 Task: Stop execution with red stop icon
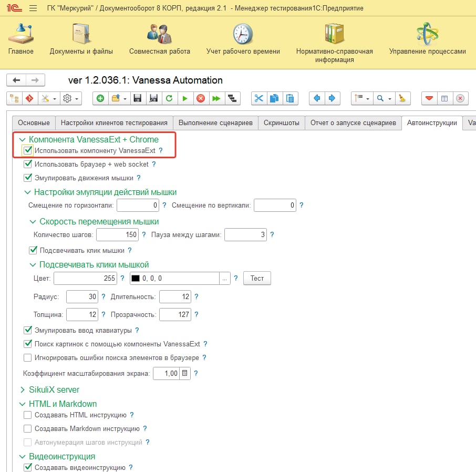[x=201, y=98]
